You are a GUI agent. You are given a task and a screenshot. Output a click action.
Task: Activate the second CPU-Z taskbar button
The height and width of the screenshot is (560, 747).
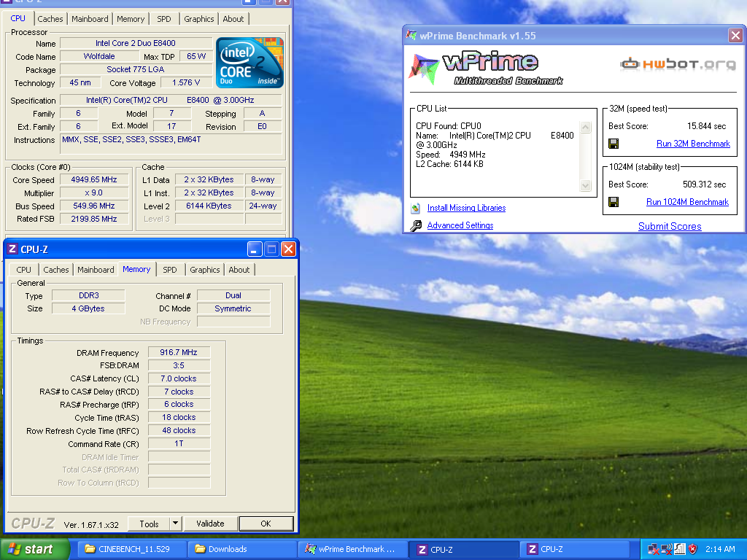(x=574, y=550)
